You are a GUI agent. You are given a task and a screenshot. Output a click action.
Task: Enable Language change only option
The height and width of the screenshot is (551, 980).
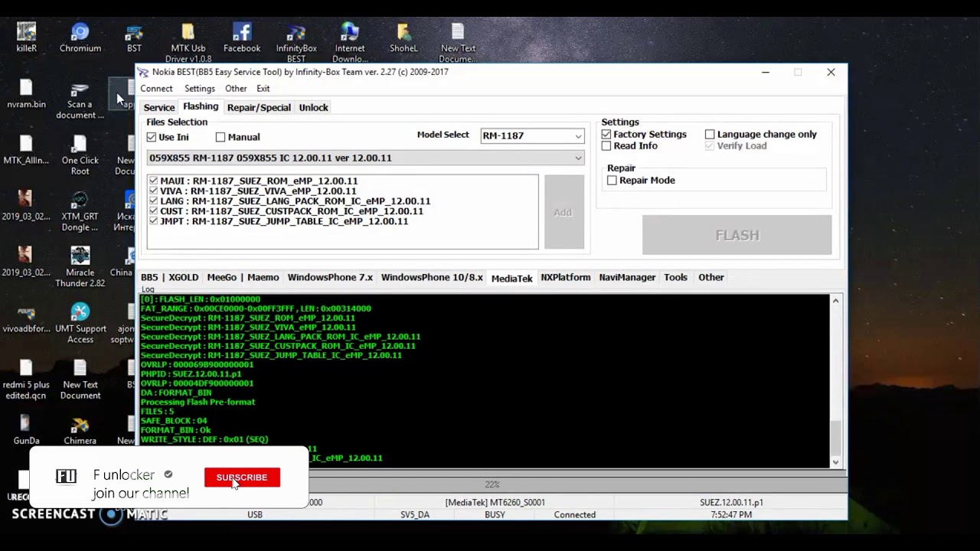click(710, 134)
